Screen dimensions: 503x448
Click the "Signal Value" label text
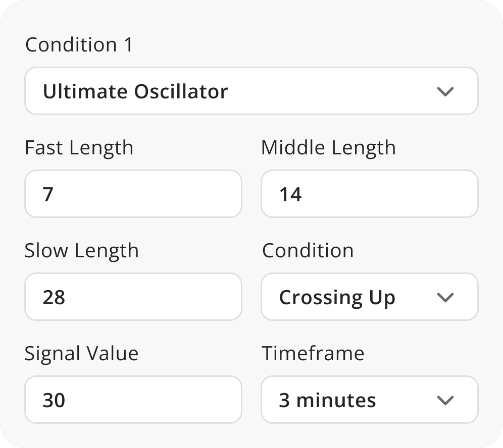[x=82, y=354]
